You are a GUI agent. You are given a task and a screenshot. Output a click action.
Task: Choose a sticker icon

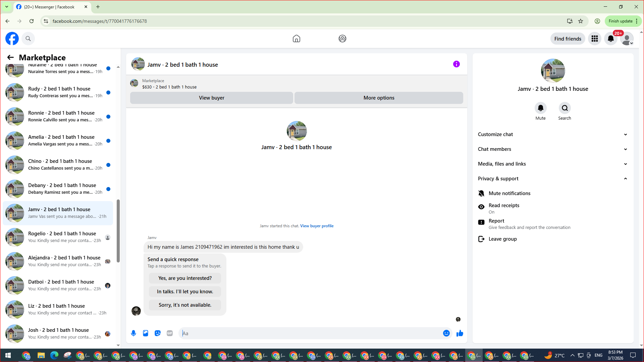click(x=158, y=333)
